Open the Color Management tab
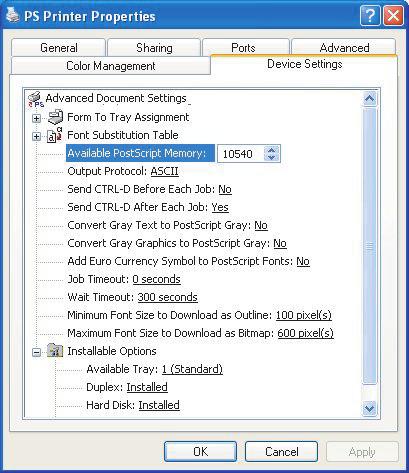 point(111,66)
